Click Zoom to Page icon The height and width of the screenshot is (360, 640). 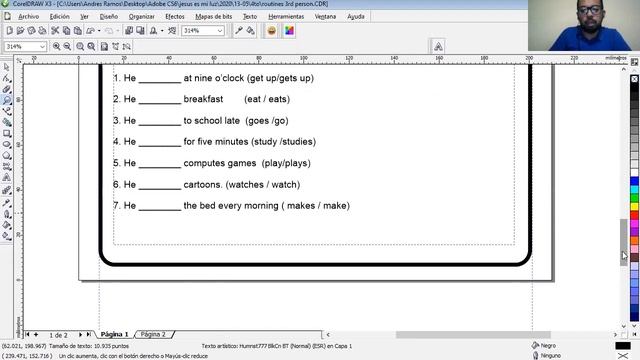104,47
